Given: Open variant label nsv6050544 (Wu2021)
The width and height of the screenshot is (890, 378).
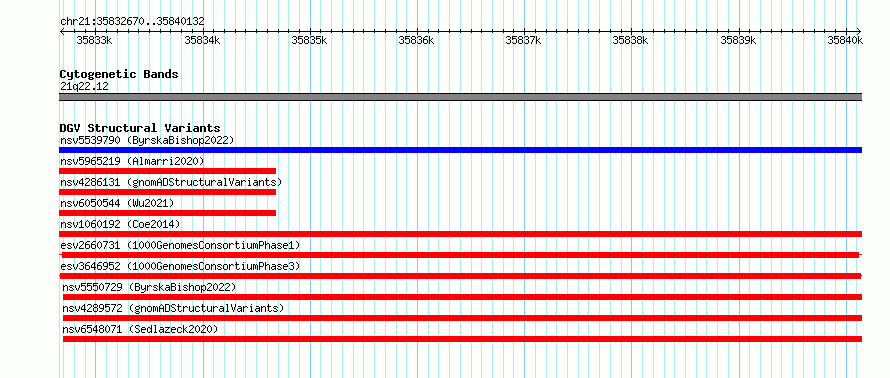Looking at the screenshot, I should pos(117,203).
